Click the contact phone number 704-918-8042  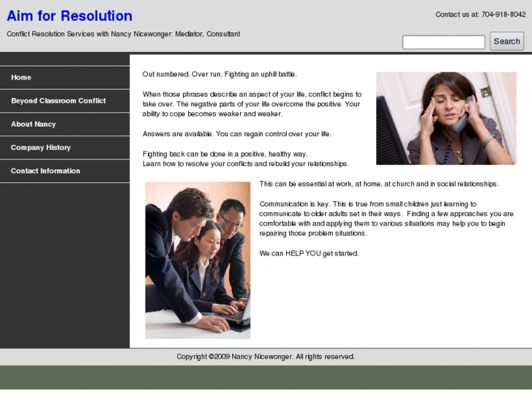[x=503, y=14]
